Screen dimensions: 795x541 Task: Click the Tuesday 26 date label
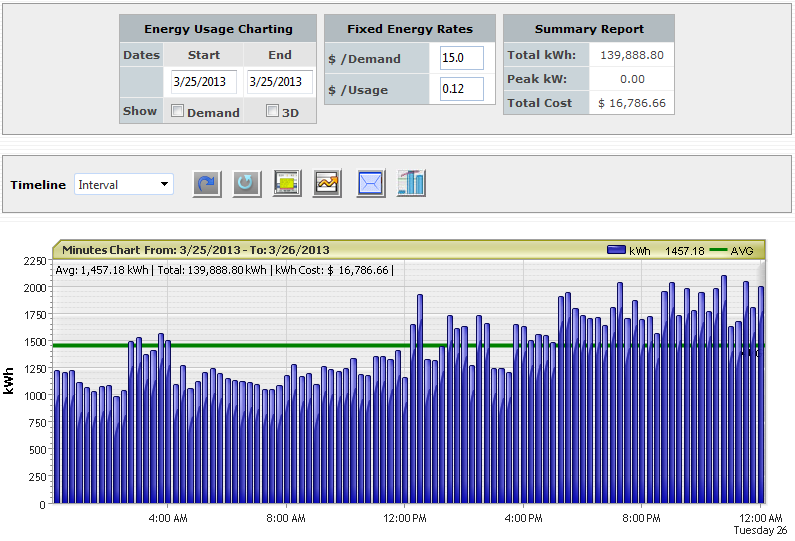pyautogui.click(x=760, y=530)
